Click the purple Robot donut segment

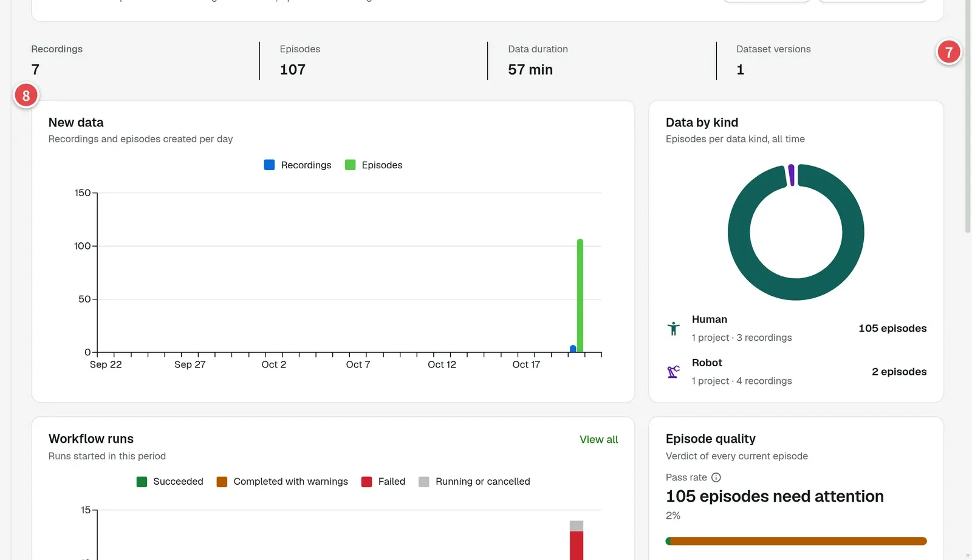(x=792, y=175)
